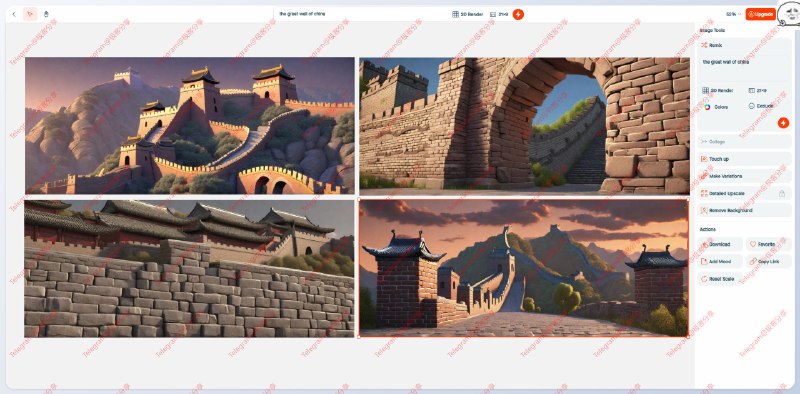The image size is (800, 394).
Task: Click Make Variations in Image Tools
Action: pyautogui.click(x=744, y=176)
